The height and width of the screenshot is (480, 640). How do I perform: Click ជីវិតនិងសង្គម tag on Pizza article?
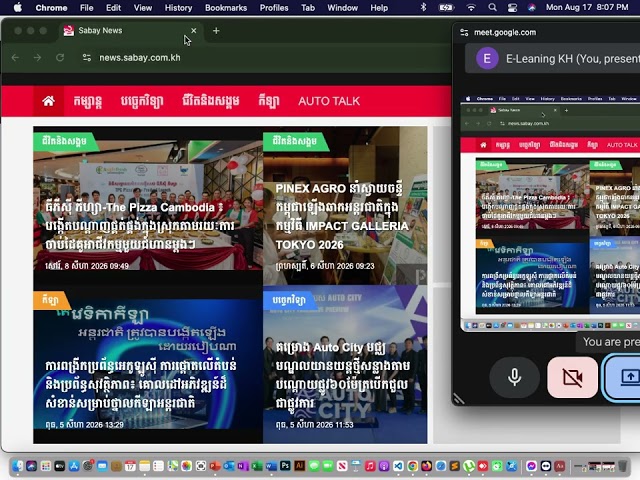(64, 141)
